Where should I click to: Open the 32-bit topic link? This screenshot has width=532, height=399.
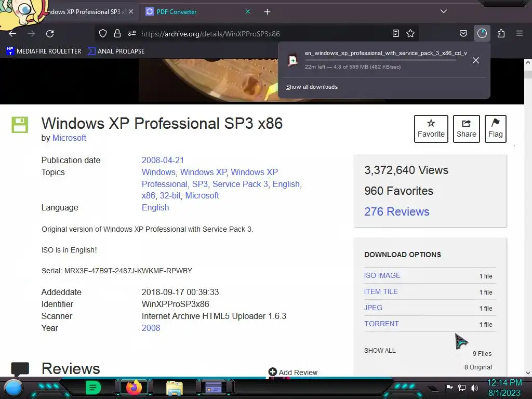click(170, 195)
